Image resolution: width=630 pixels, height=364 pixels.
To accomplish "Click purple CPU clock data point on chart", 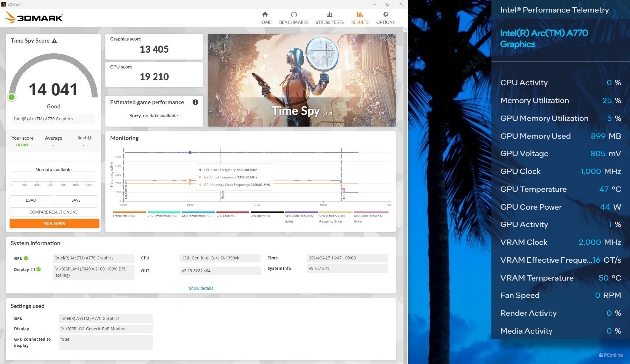I will click(x=190, y=153).
